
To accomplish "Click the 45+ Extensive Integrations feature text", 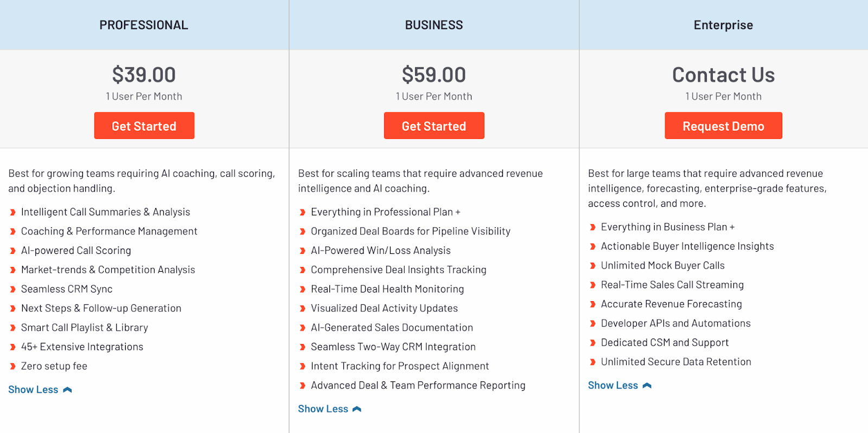I will click(x=82, y=347).
